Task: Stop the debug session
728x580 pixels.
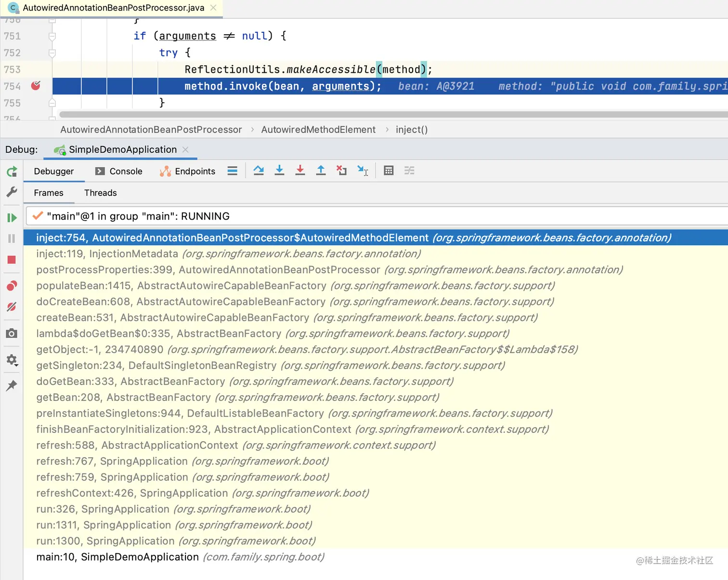Action: pos(12,260)
